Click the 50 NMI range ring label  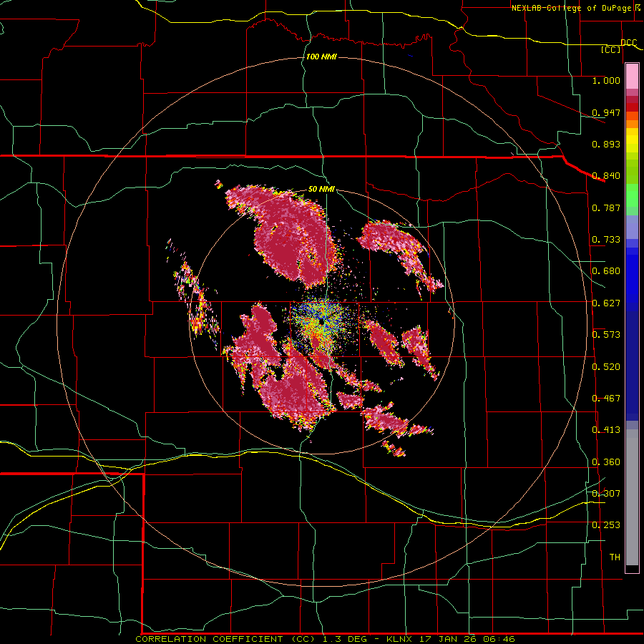[x=321, y=190]
